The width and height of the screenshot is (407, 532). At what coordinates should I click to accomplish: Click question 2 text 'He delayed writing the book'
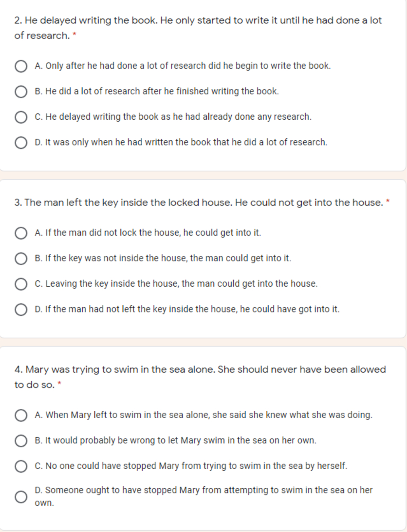198,28
